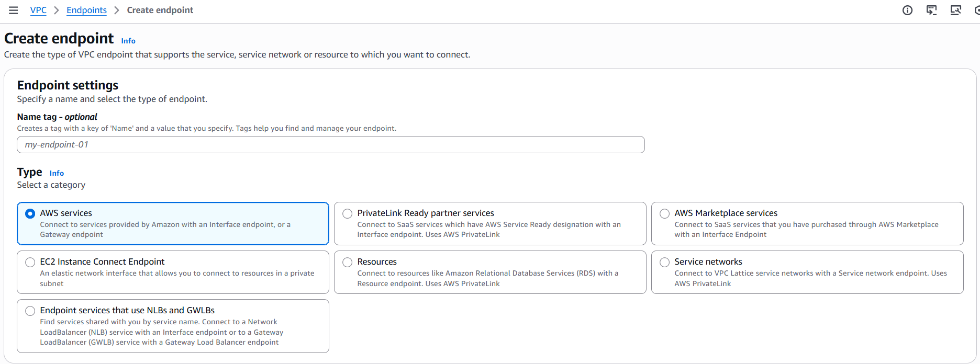
Task: Choose PrivateLink Ready partner services
Action: click(348, 213)
